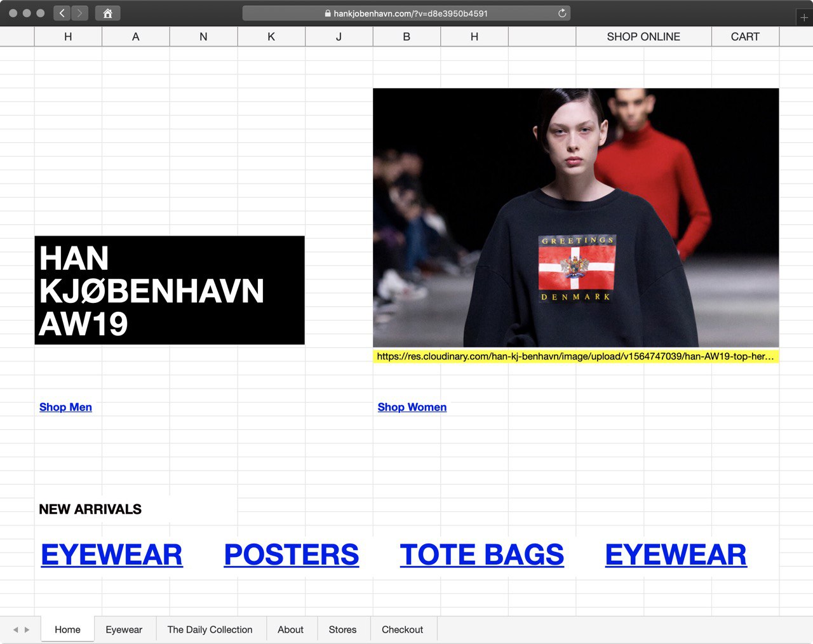Open a new browser tab
The width and height of the screenshot is (813, 644).
[x=804, y=18]
